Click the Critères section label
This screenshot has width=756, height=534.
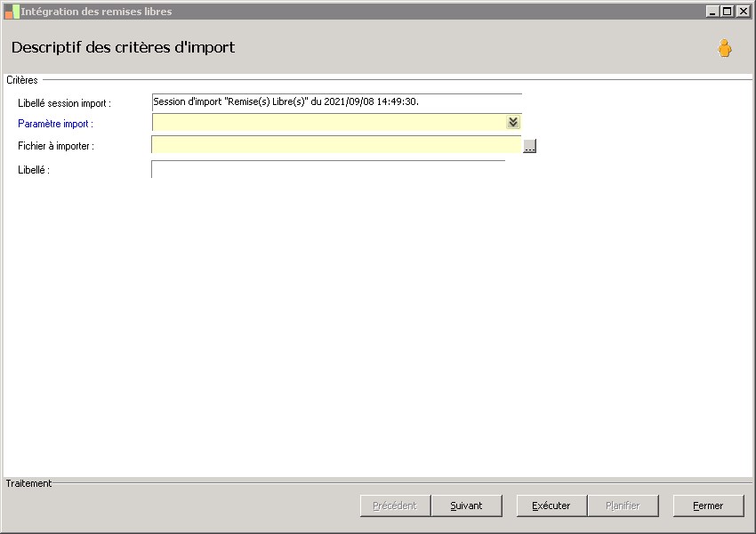[21, 80]
